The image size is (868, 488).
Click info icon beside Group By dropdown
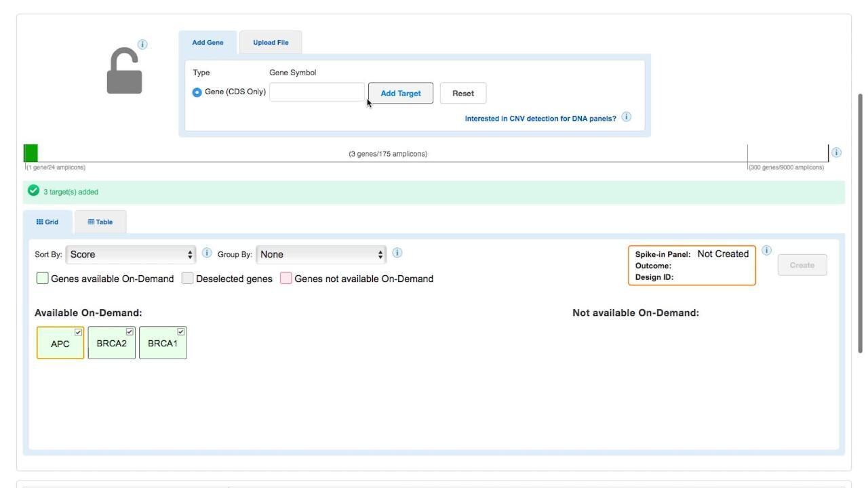point(397,253)
